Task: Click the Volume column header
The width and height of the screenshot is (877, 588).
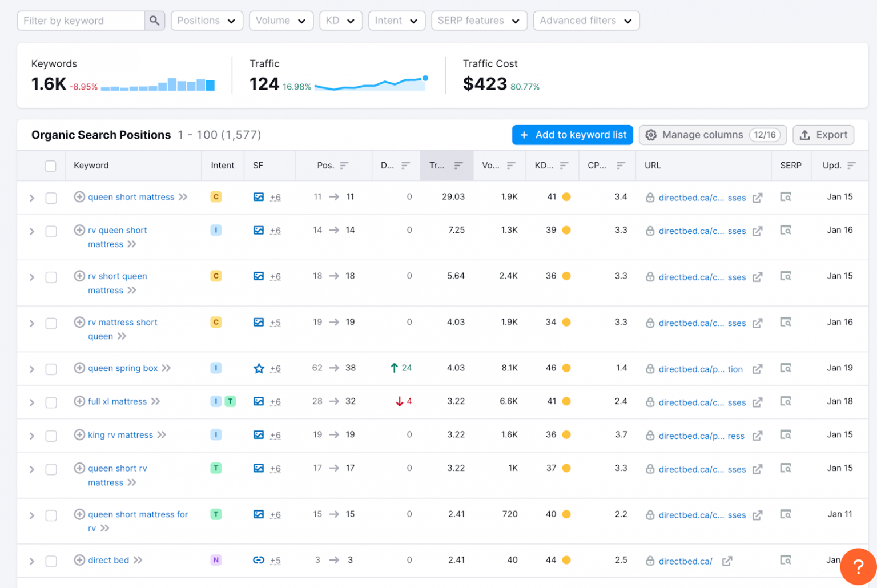Action: pyautogui.click(x=491, y=166)
